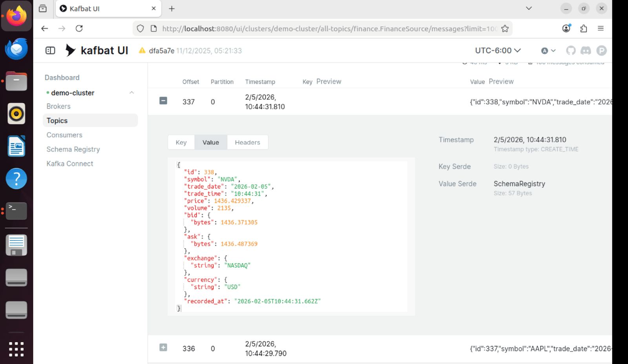Collapse demo-cluster using its chevron

tap(132, 93)
